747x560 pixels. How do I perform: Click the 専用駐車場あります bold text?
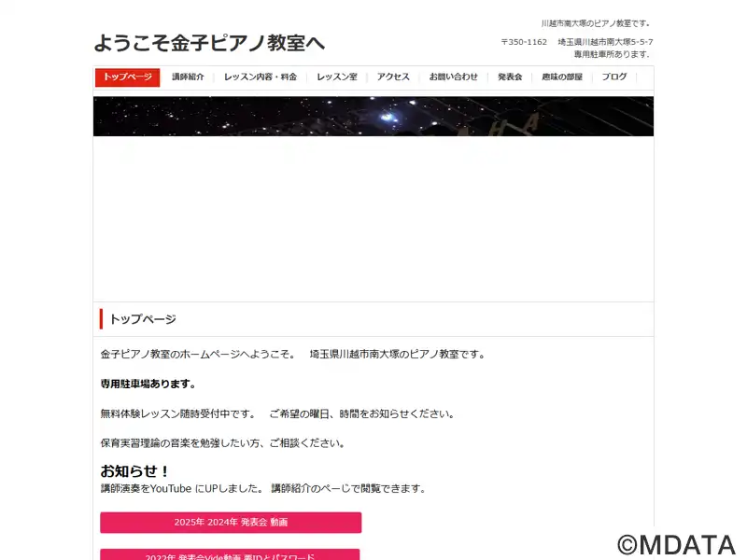[x=148, y=384]
